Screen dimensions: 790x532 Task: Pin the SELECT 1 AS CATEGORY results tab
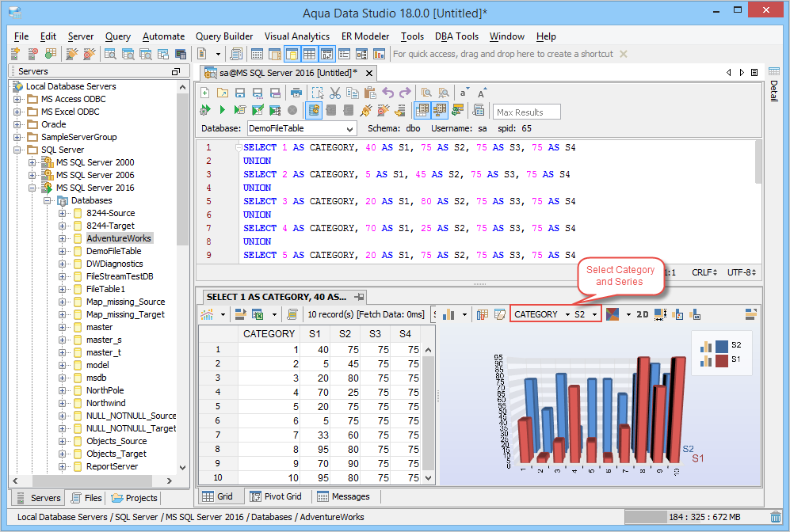[x=359, y=297]
